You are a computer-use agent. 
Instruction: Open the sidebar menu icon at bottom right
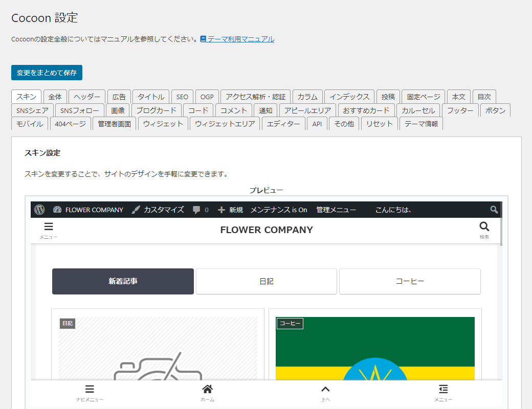click(443, 390)
